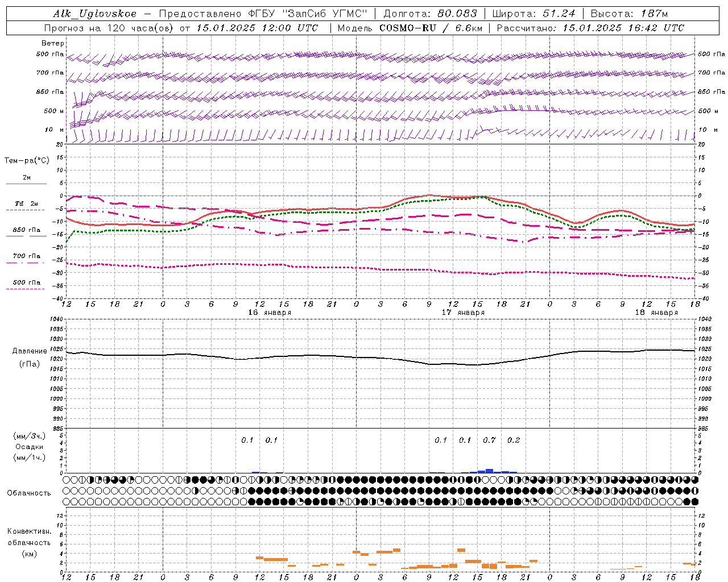
Task: Click the dashed line sample under 'Td 2м'
Action: 25,210
